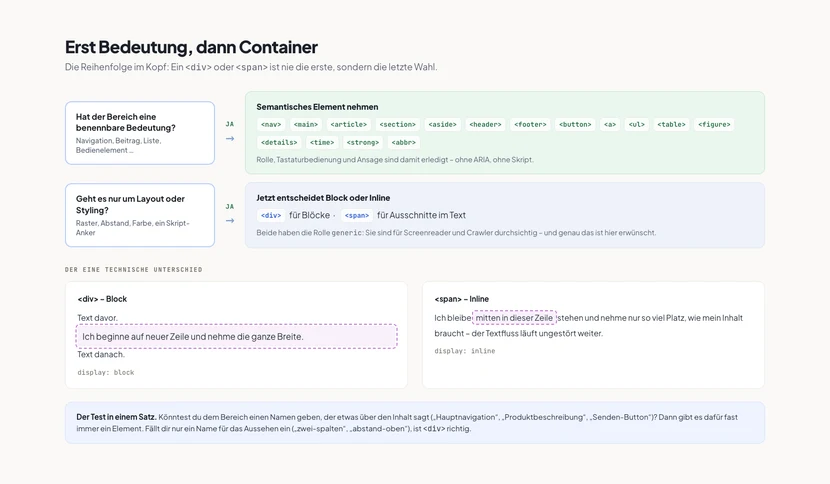Select the <figure> tag chip

(x=714, y=124)
